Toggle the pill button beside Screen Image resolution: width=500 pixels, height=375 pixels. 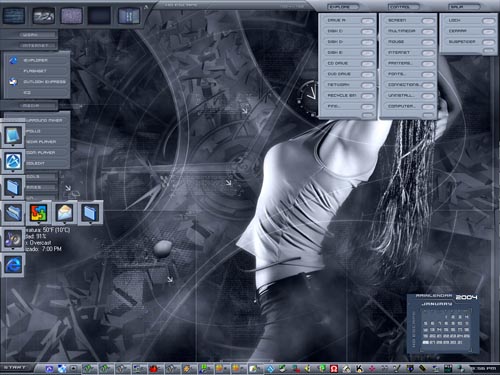428,21
